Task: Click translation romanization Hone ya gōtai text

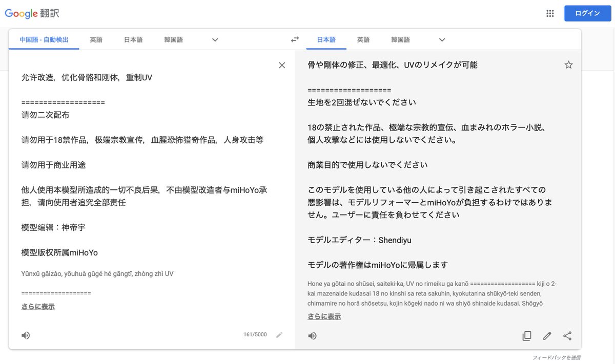Action: coord(432,293)
